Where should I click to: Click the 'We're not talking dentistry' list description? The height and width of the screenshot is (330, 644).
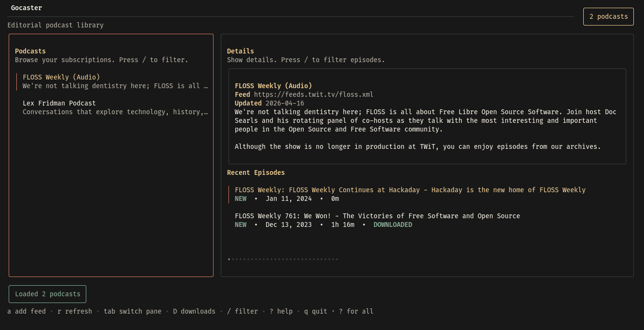[x=115, y=86]
